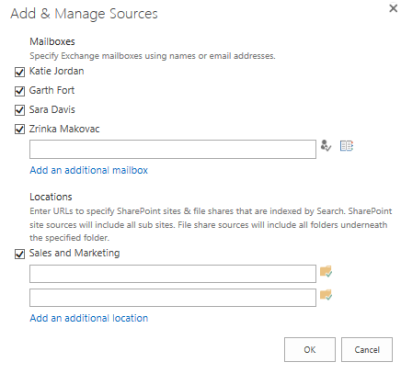Select the Katie Jordan name text
Image resolution: width=401 pixels, height=385 pixels.
tap(57, 71)
